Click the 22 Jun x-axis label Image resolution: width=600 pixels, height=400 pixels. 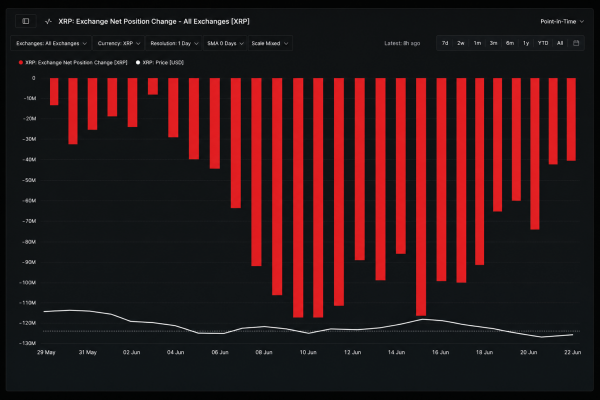pyautogui.click(x=572, y=352)
